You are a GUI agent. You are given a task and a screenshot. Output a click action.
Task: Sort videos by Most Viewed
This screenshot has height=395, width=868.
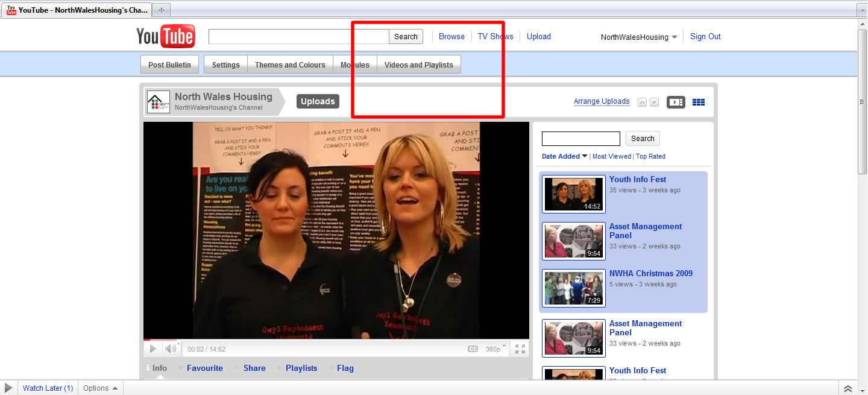(612, 156)
